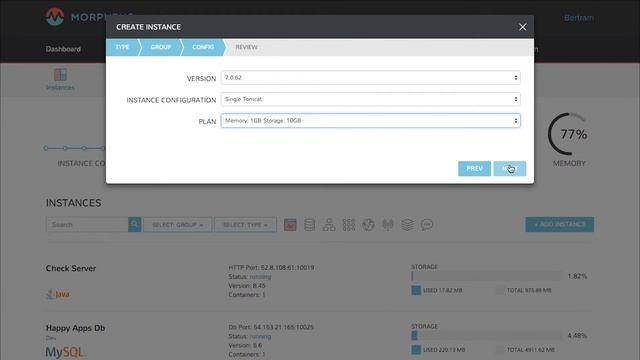The width and height of the screenshot is (640, 360).
Task: Click the Prev button
Action: click(474, 169)
